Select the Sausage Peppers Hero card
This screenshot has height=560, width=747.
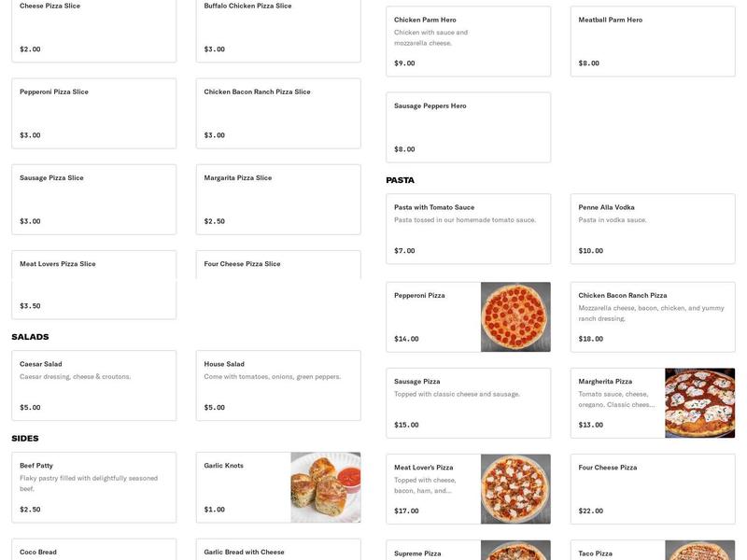(467, 126)
